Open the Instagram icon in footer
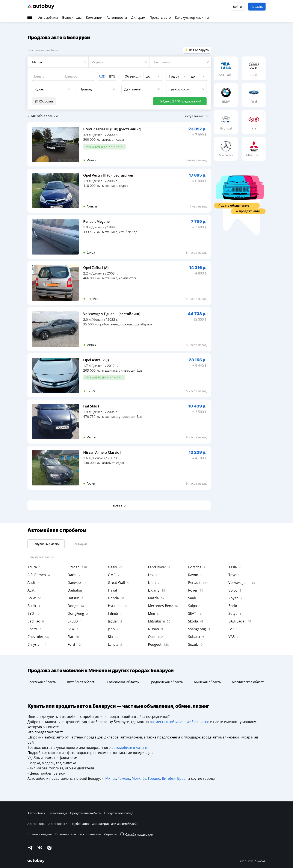This screenshot has height=868, width=293. pos(50,847)
